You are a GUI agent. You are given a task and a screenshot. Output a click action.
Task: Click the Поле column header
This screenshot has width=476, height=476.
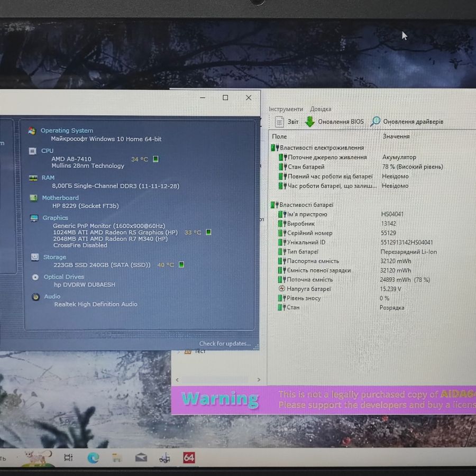[279, 136]
